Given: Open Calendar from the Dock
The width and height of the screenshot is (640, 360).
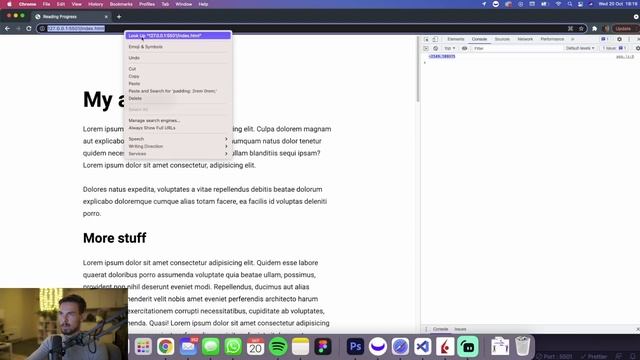Looking at the screenshot, I should pyautogui.click(x=256, y=347).
